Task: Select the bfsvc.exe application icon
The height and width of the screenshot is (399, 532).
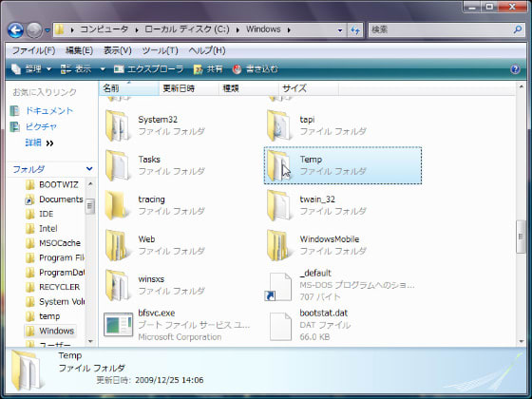Action: pyautogui.click(x=118, y=325)
